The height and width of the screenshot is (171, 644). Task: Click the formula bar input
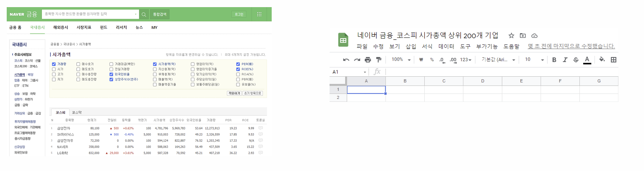(x=501, y=72)
